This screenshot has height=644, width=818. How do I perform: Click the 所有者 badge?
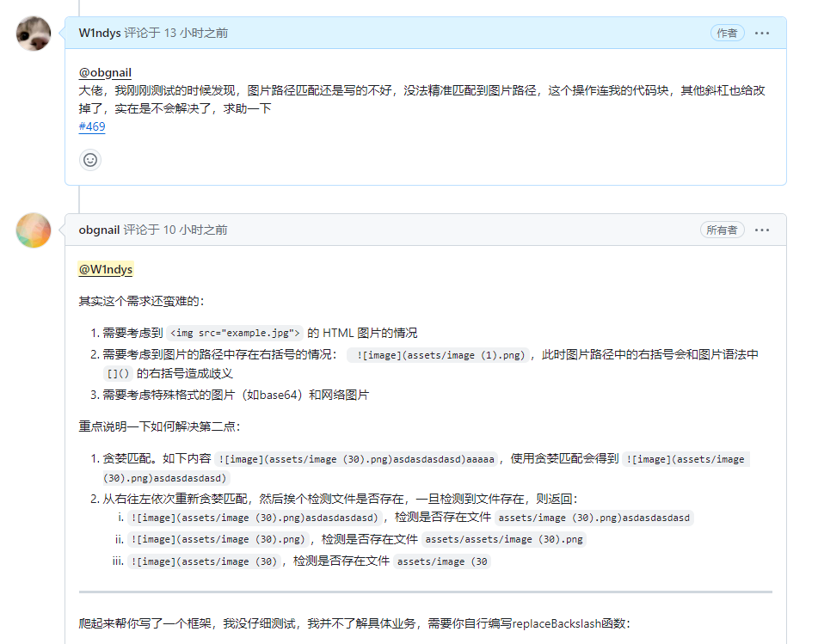tap(721, 230)
